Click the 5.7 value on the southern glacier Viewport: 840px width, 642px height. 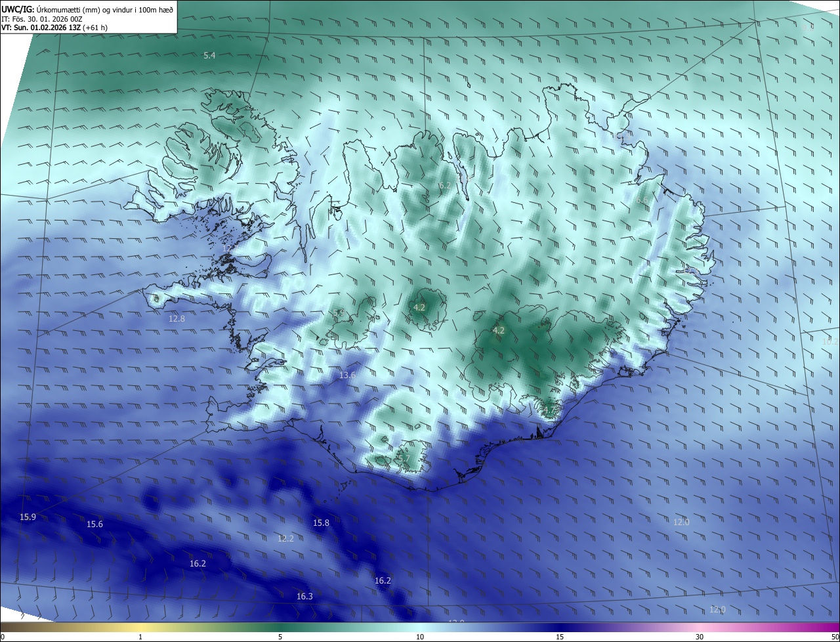coord(404,458)
